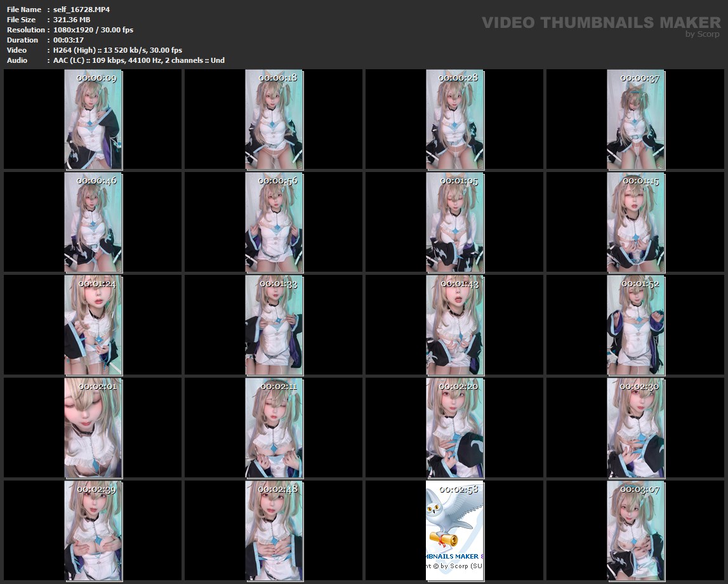The height and width of the screenshot is (584, 728).
Task: Select the frame marked 00:00:18
Action: (x=274, y=119)
